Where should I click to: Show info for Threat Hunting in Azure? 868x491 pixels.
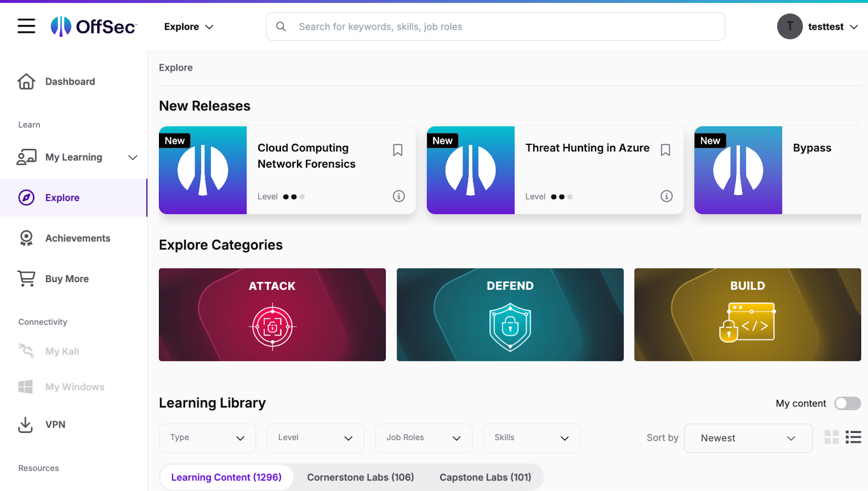[667, 196]
